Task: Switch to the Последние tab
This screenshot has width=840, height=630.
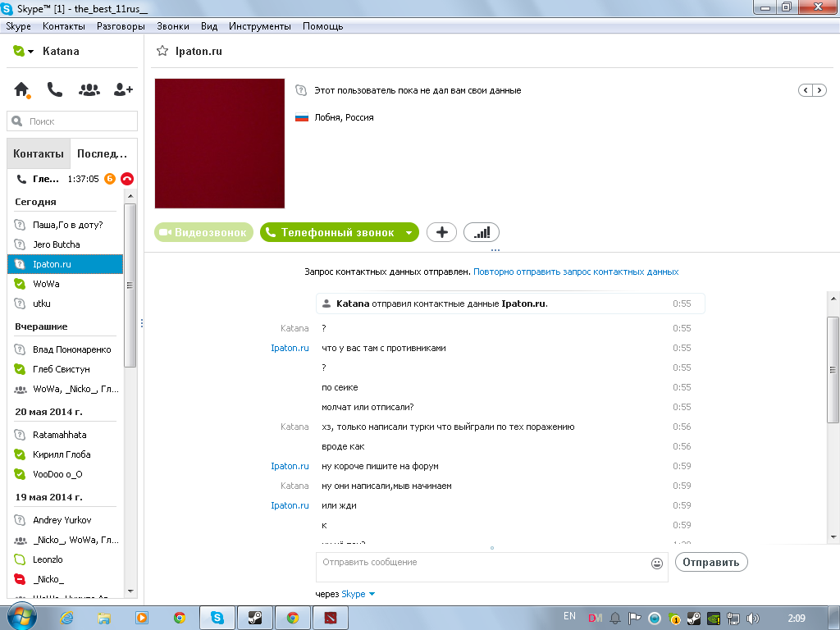Action: coord(103,153)
